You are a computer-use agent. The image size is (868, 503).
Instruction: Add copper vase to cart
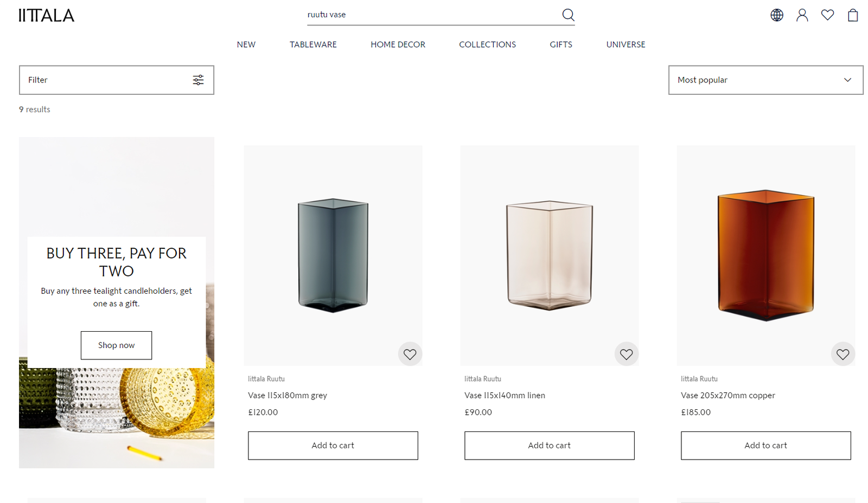(765, 446)
